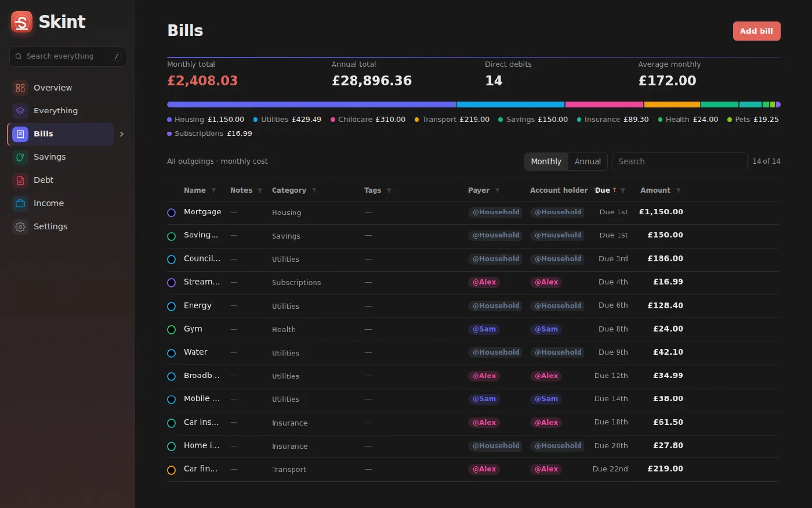Click the Due 20th cell for Home insurance

[610, 446]
